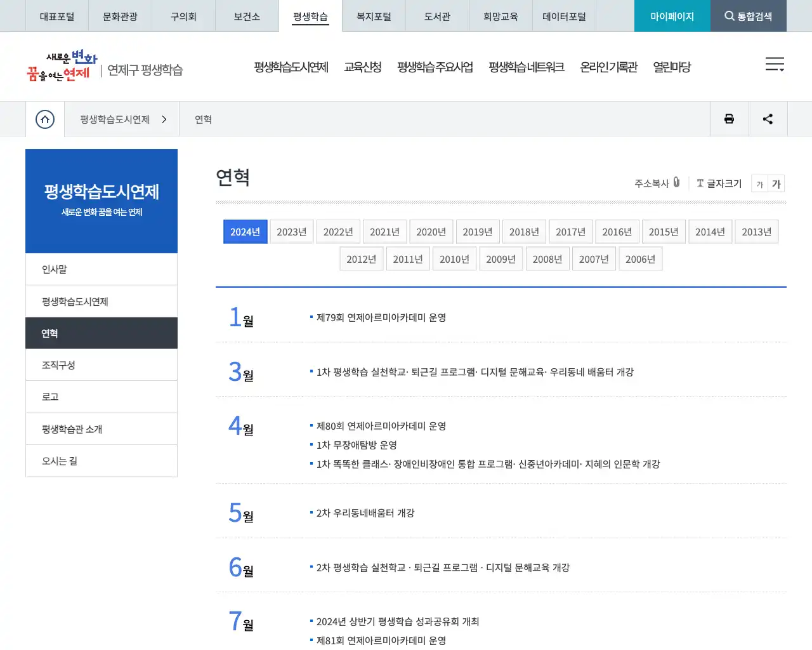Click the 주소복사 clipboard icon
The image size is (812, 650).
pyautogui.click(x=676, y=182)
